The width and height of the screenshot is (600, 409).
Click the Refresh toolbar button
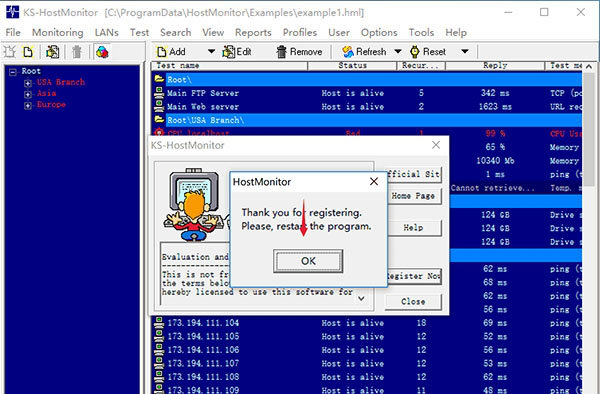(364, 52)
